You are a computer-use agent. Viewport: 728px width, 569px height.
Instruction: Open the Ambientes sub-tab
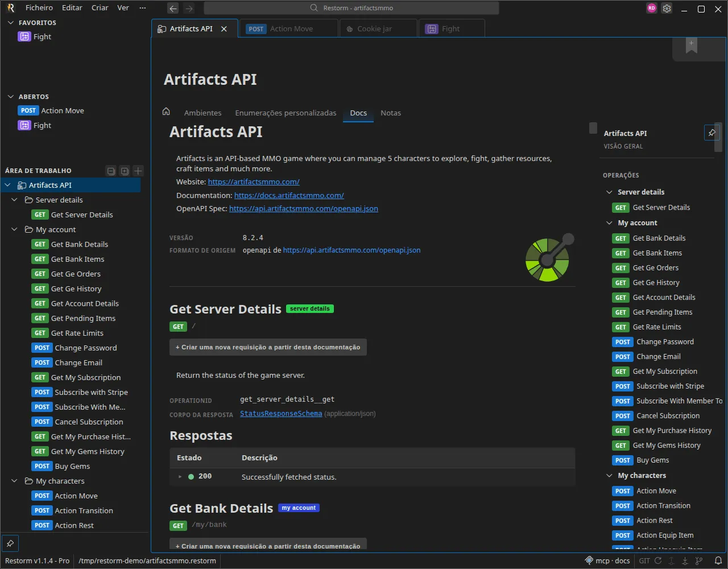[203, 113]
